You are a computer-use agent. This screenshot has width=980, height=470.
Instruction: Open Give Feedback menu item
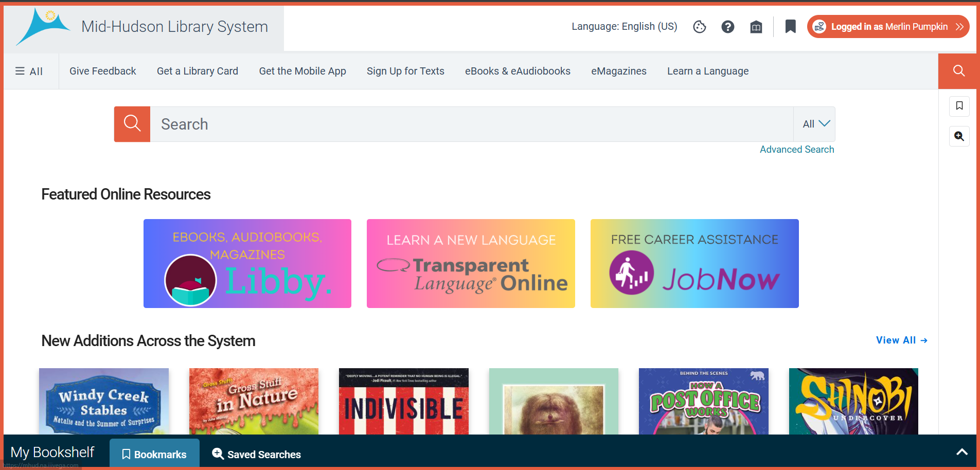point(103,71)
